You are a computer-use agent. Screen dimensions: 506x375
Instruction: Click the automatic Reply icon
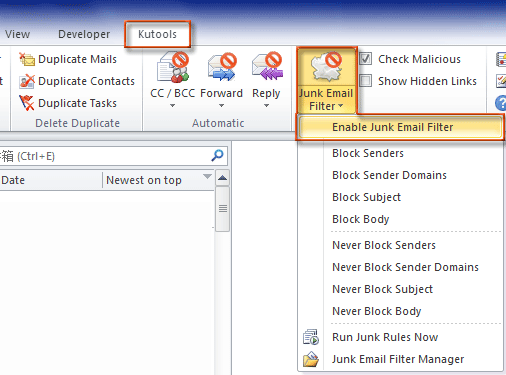[x=267, y=67]
